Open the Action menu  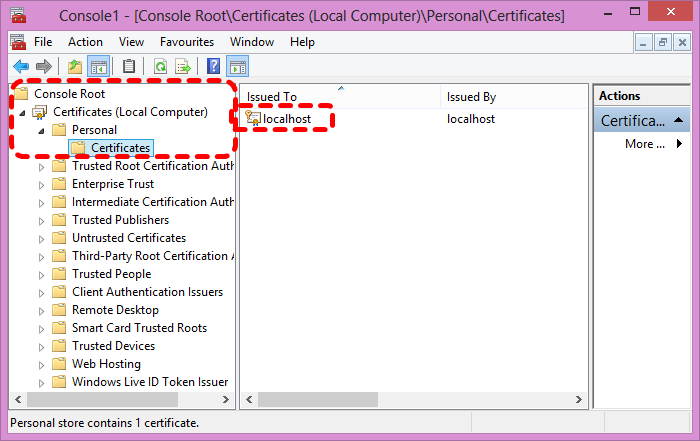pos(85,42)
